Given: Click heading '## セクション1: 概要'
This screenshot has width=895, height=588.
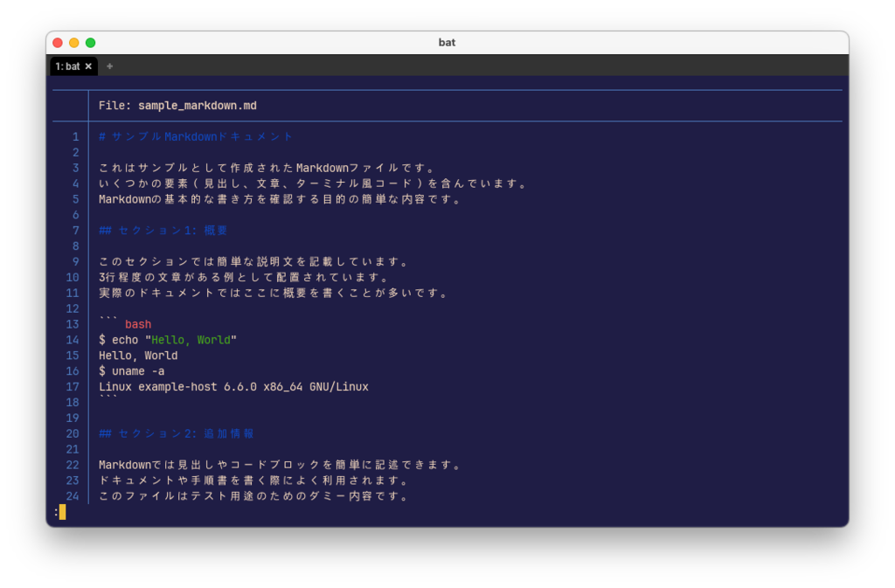Looking at the screenshot, I should (163, 231).
